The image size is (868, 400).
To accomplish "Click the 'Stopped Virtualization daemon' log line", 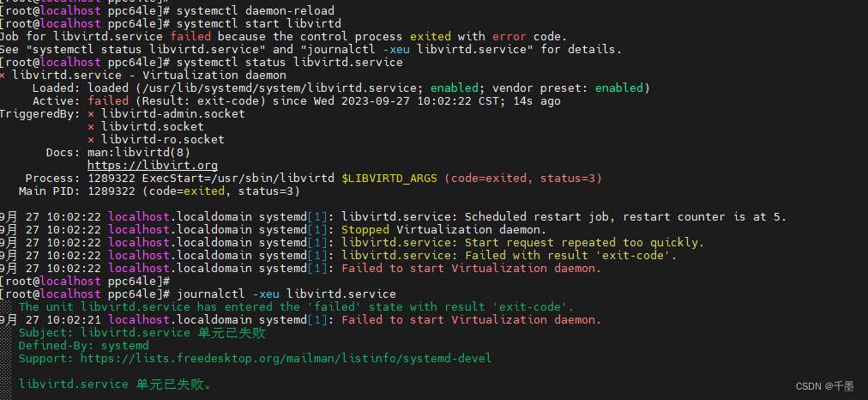I will tap(274, 229).
